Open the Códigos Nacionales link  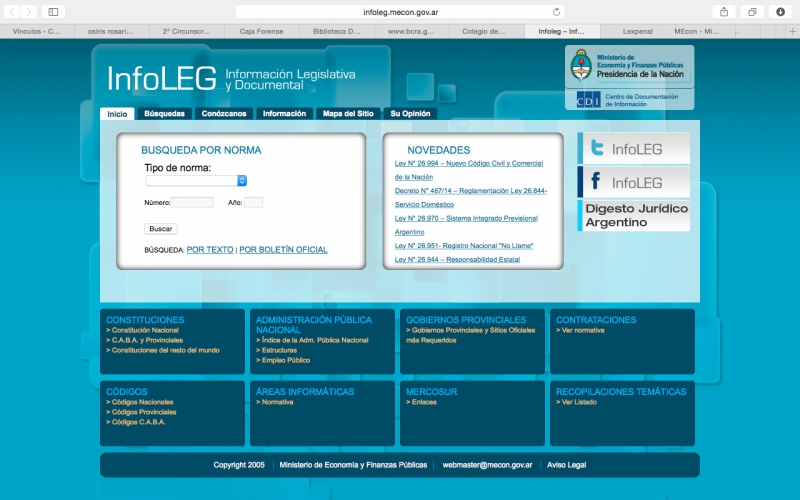point(140,402)
